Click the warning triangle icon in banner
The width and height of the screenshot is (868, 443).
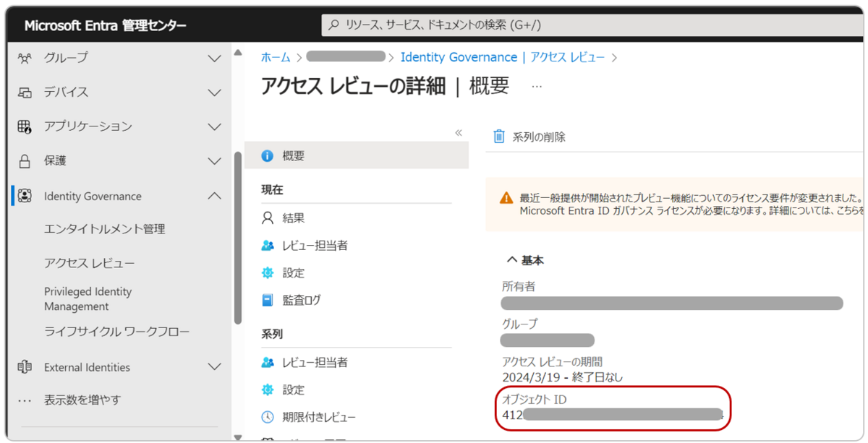(x=506, y=198)
